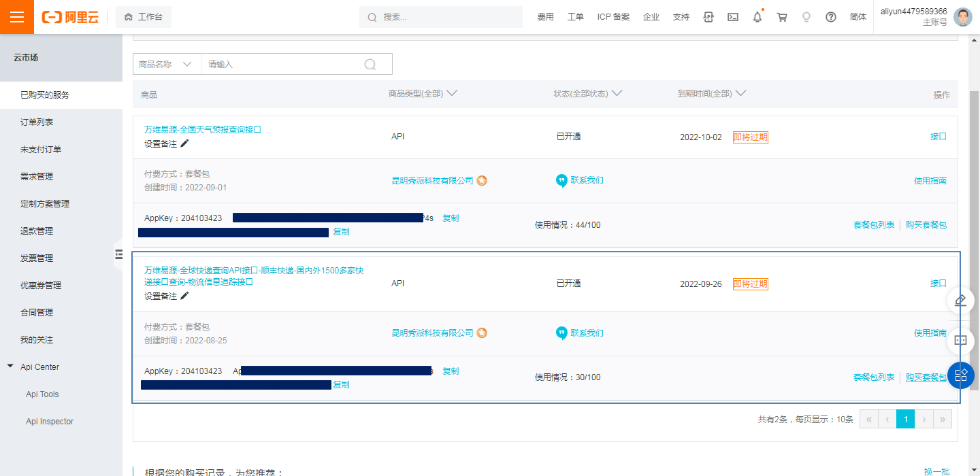
Task: Click the next page arrow in pagination
Action: [924, 420]
